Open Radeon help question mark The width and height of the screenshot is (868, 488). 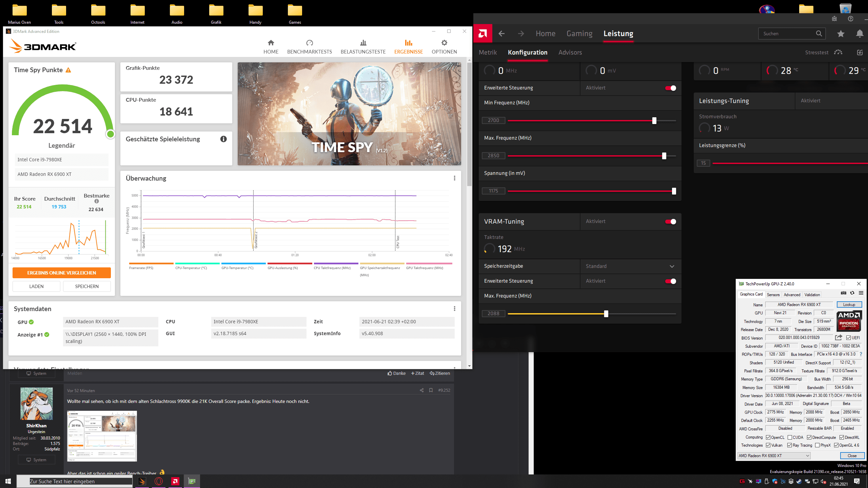pos(850,19)
